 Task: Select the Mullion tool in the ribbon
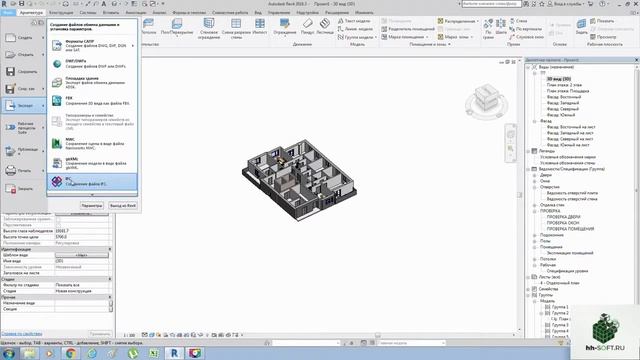tap(260, 27)
